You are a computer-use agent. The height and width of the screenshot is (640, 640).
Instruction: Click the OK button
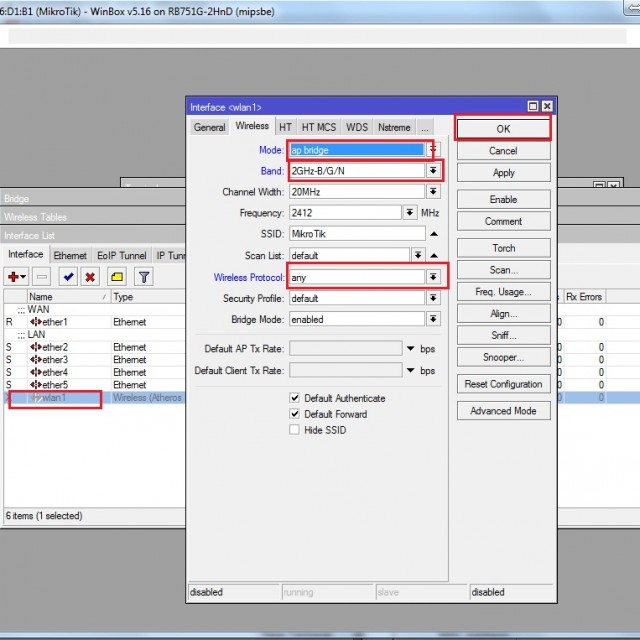503,129
